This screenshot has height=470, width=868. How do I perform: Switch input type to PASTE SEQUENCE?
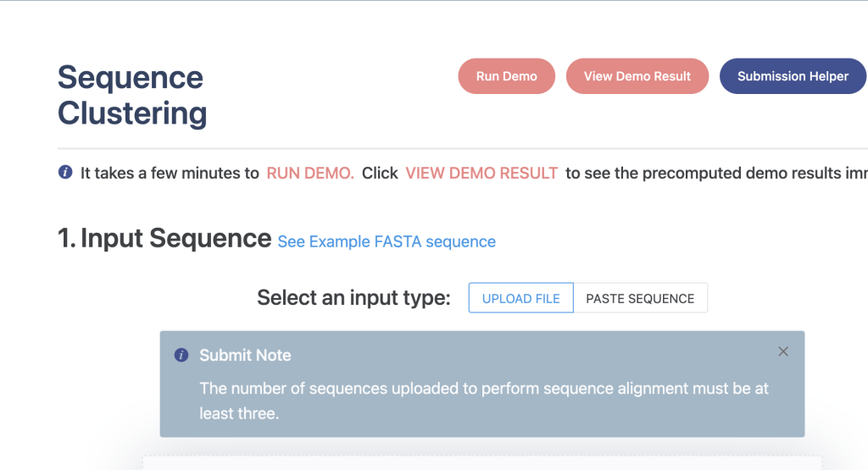tap(640, 298)
